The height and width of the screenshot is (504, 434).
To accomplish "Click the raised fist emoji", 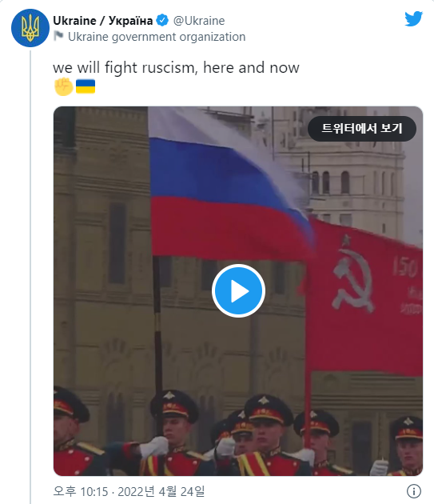I will coord(64,86).
